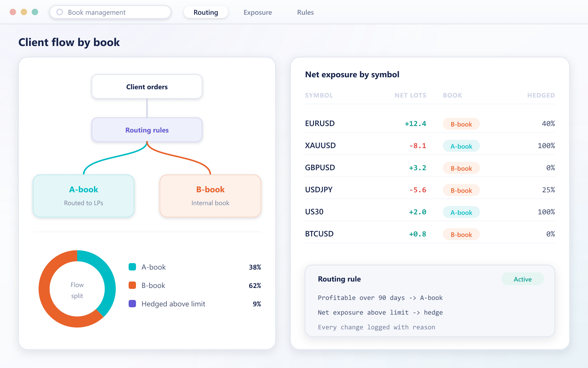Click the orange B-book legend swatch
The image size is (588, 368).
point(132,285)
